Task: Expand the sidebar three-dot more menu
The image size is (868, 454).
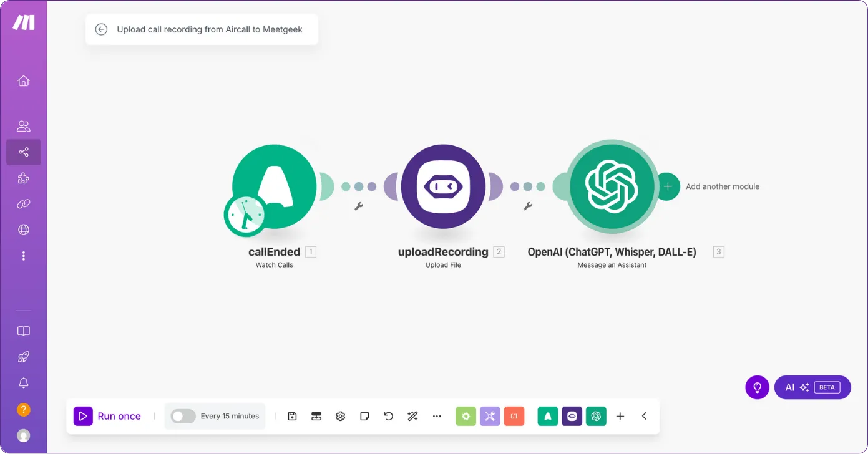Action: coord(24,256)
